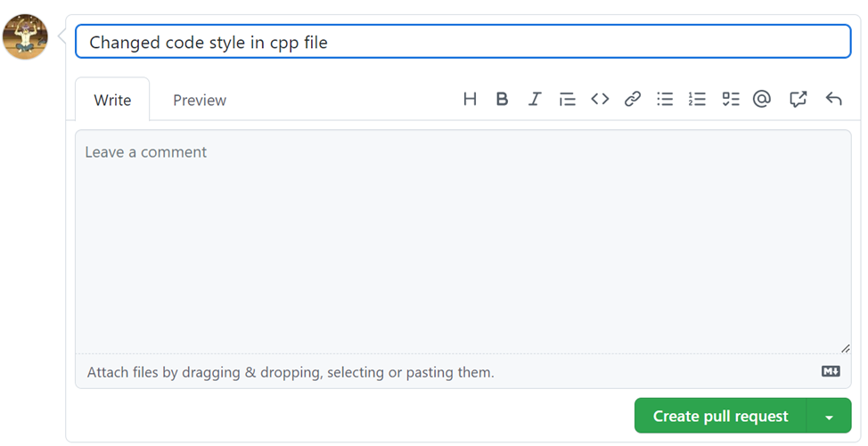Viewport: 868px width, 446px height.
Task: Add heading text formatting
Action: click(470, 99)
